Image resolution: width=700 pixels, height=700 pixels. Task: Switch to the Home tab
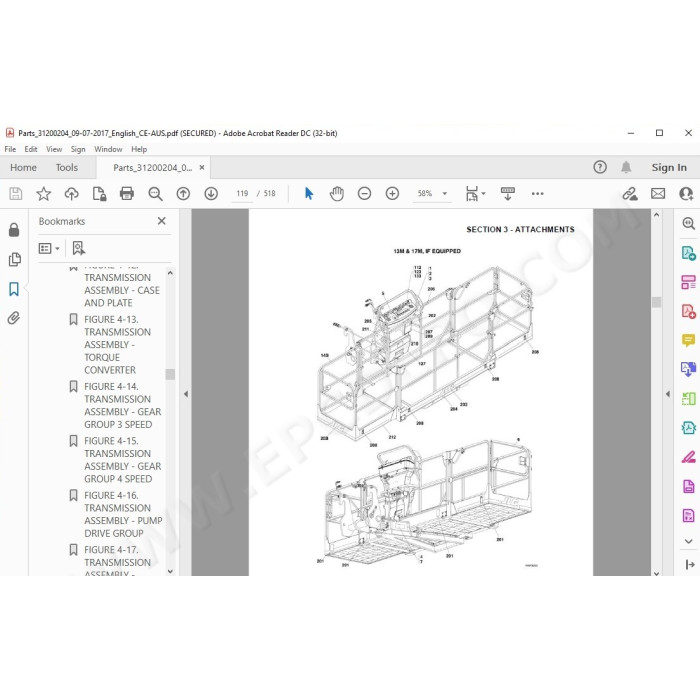(23, 167)
